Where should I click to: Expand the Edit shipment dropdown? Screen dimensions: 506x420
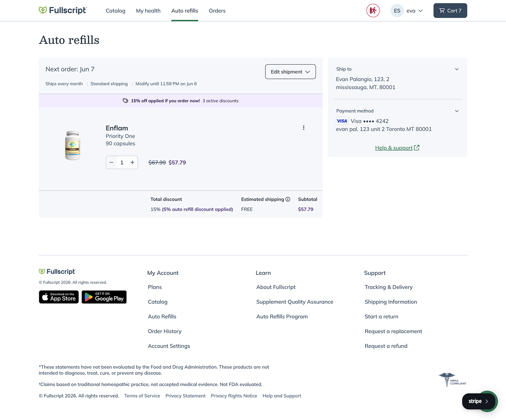[290, 72]
